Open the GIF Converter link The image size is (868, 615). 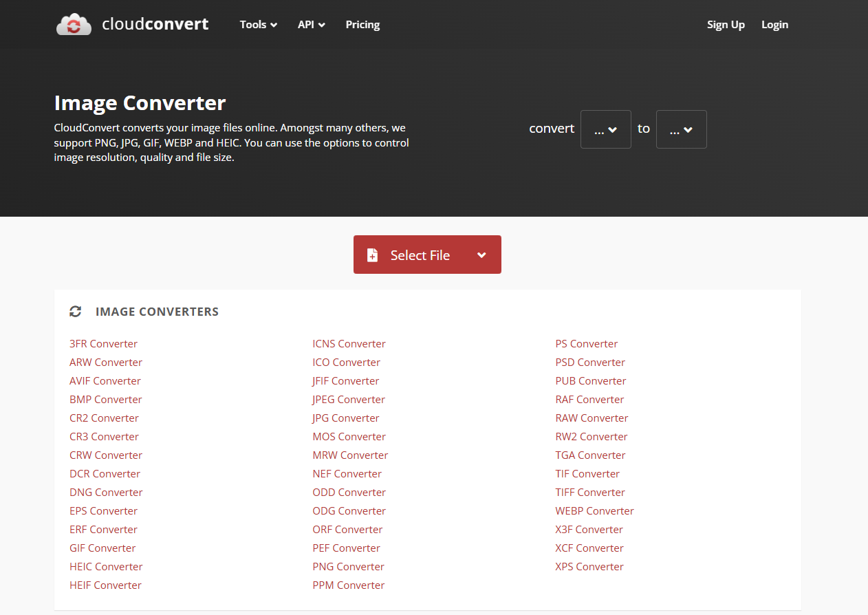coord(102,548)
